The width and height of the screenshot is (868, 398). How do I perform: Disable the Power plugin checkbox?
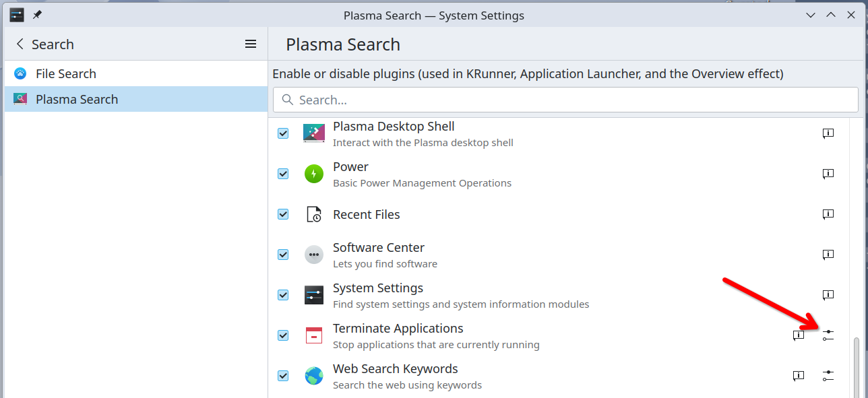point(283,174)
